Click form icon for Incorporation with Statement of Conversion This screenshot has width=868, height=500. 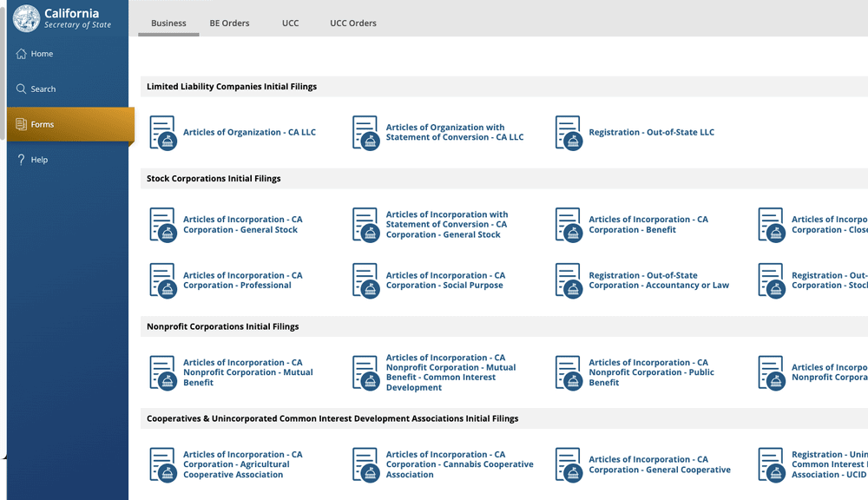366,225
